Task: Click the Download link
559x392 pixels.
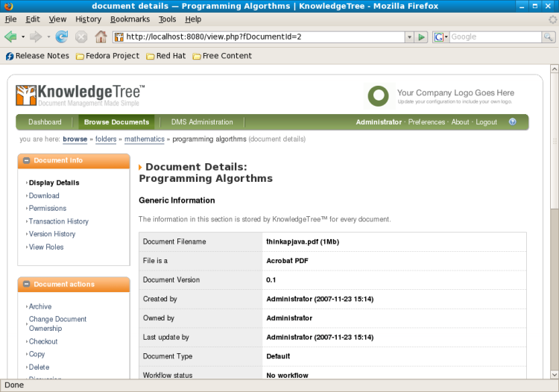Action: [x=44, y=196]
